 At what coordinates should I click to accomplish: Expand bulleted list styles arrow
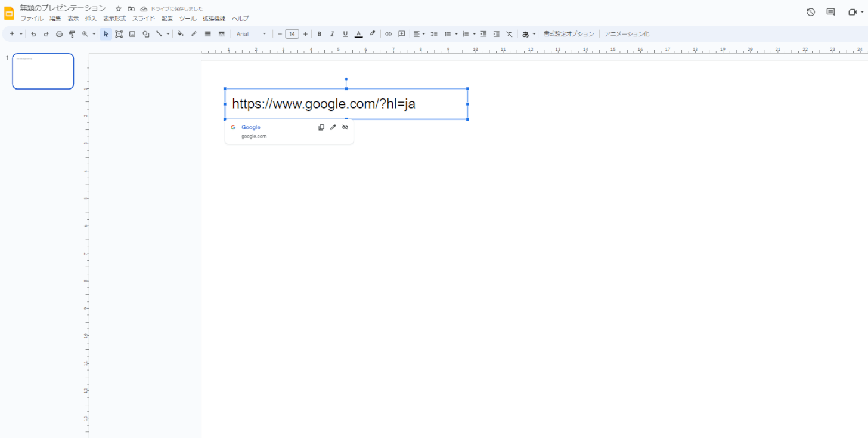457,34
